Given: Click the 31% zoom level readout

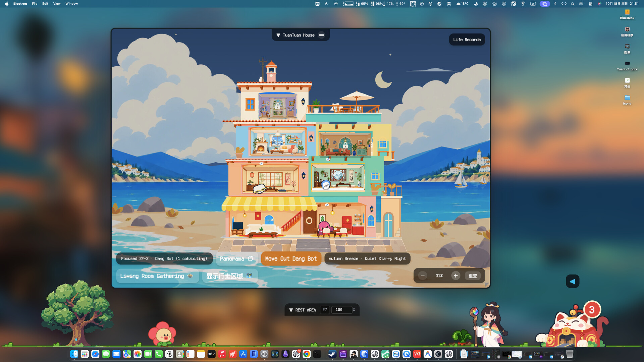Looking at the screenshot, I should pos(439,276).
